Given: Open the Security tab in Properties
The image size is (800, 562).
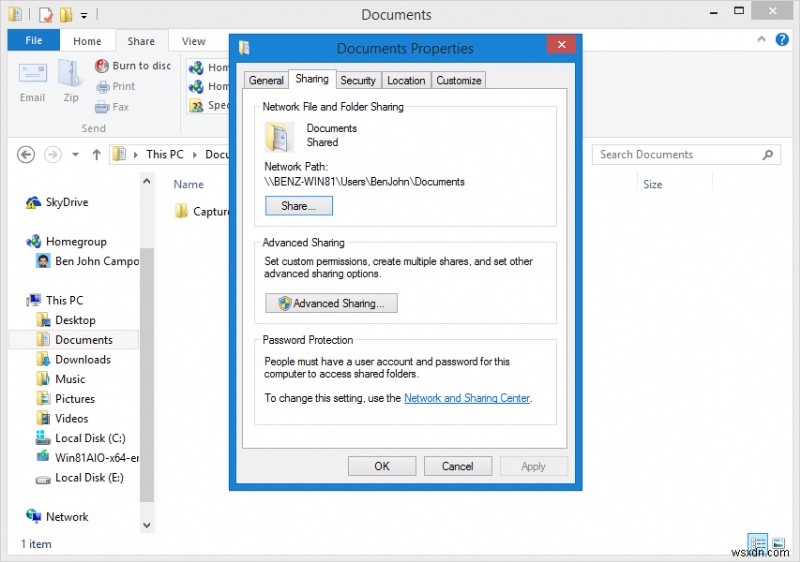Looking at the screenshot, I should tap(358, 80).
